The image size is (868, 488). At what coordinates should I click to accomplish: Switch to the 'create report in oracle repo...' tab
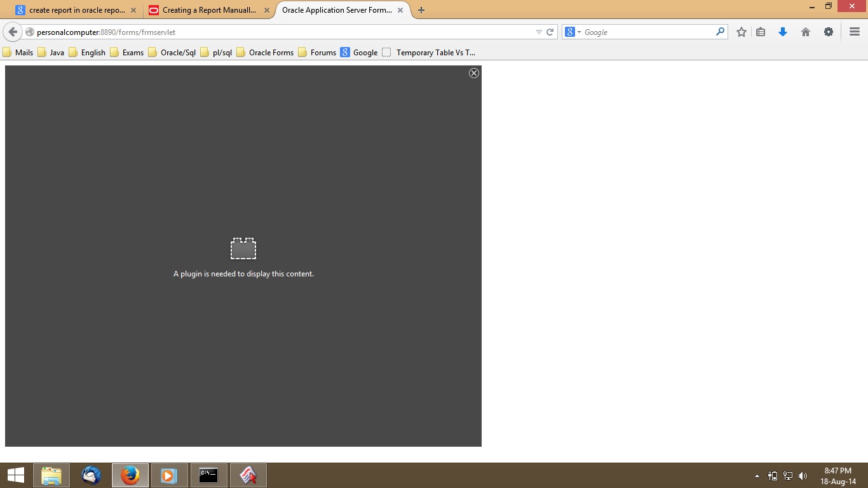[76, 10]
